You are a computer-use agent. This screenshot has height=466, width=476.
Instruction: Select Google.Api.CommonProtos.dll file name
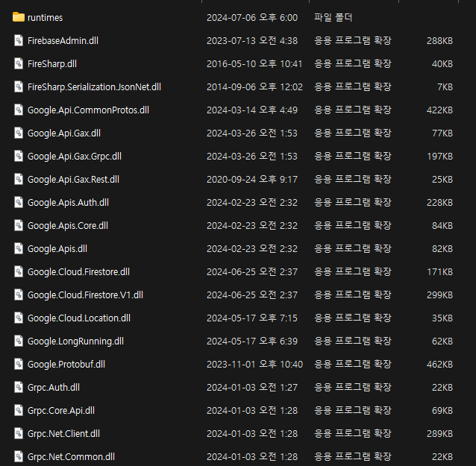click(88, 110)
